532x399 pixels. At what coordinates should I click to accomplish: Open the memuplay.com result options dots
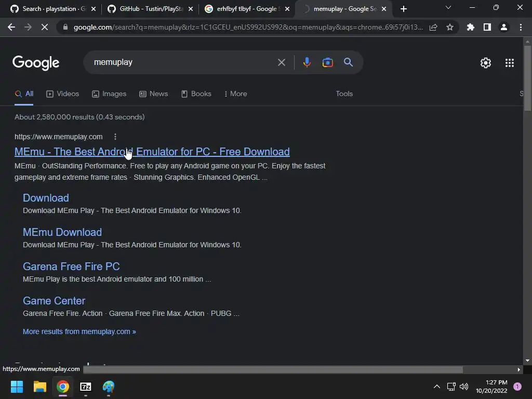115,137
